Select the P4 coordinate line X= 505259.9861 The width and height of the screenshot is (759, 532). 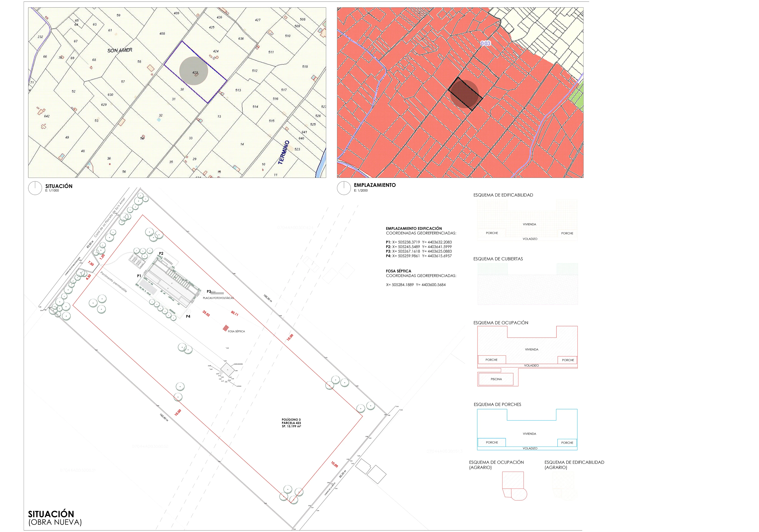click(419, 256)
